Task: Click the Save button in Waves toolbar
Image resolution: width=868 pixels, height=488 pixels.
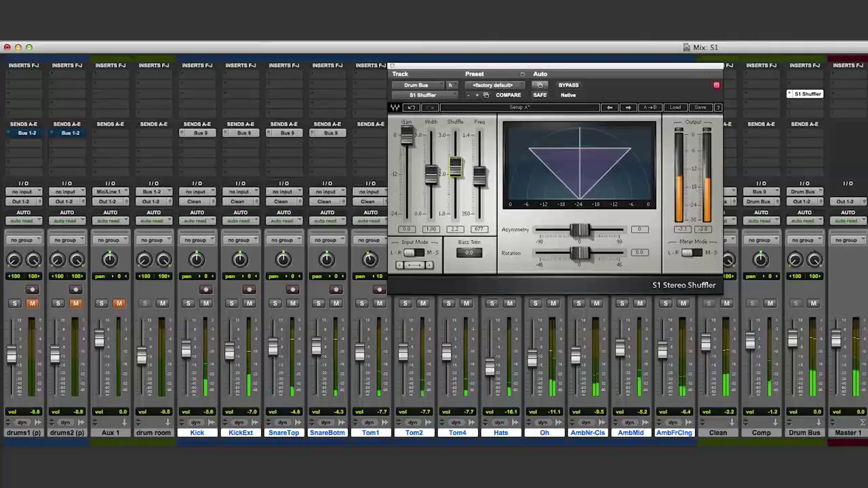Action: pyautogui.click(x=701, y=108)
